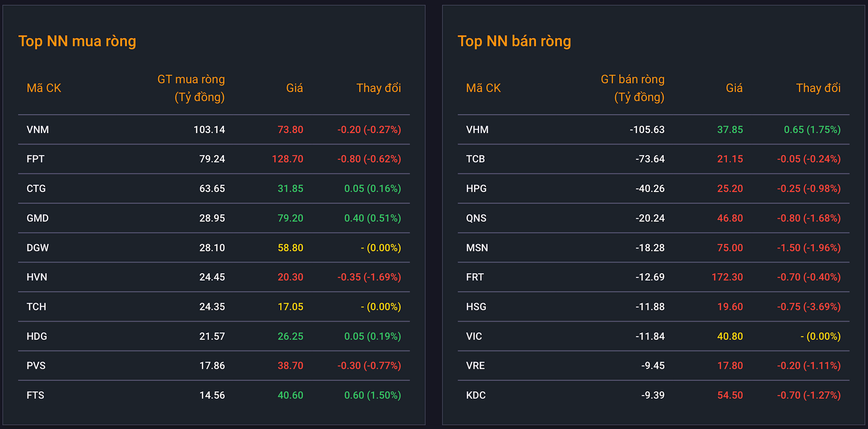Select HSG price 19.60
Viewport: 868px width, 429px height.
730,307
